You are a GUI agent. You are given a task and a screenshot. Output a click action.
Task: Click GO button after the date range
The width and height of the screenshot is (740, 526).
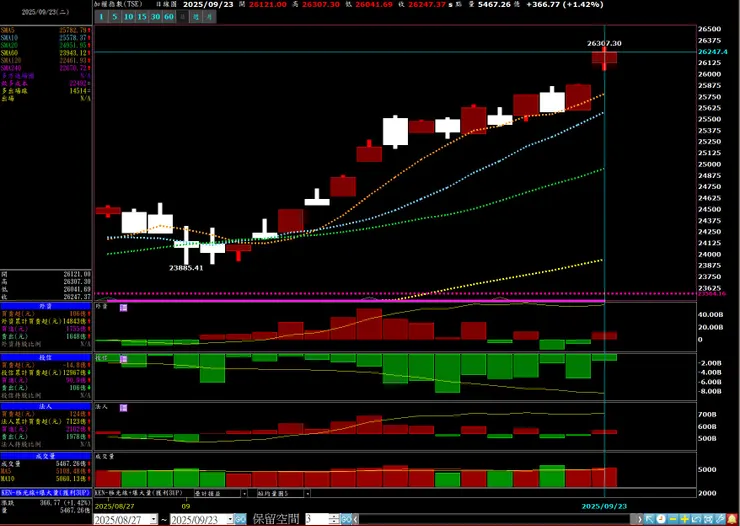tap(240, 519)
